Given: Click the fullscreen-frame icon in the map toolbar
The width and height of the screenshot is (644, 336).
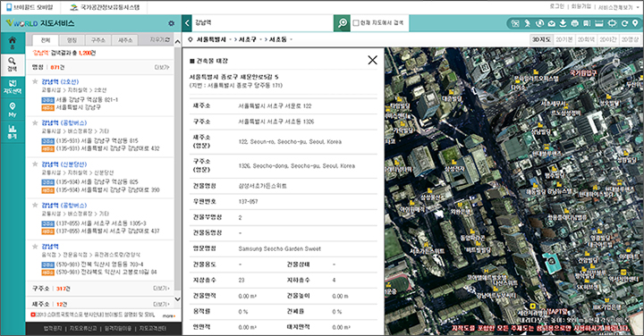Looking at the screenshot, I should (612, 23).
